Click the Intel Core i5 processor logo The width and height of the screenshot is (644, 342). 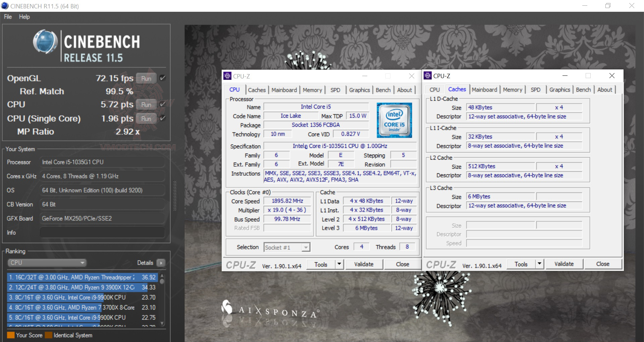(x=394, y=120)
